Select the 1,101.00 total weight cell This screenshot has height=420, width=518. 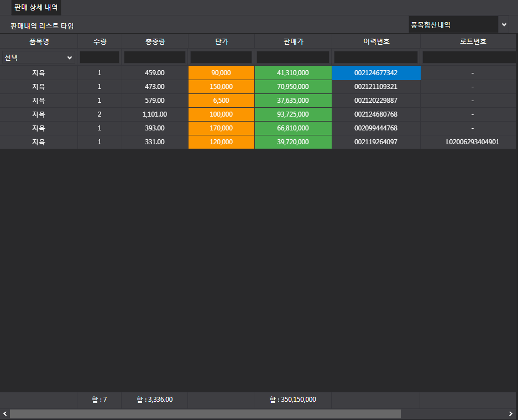tap(155, 114)
